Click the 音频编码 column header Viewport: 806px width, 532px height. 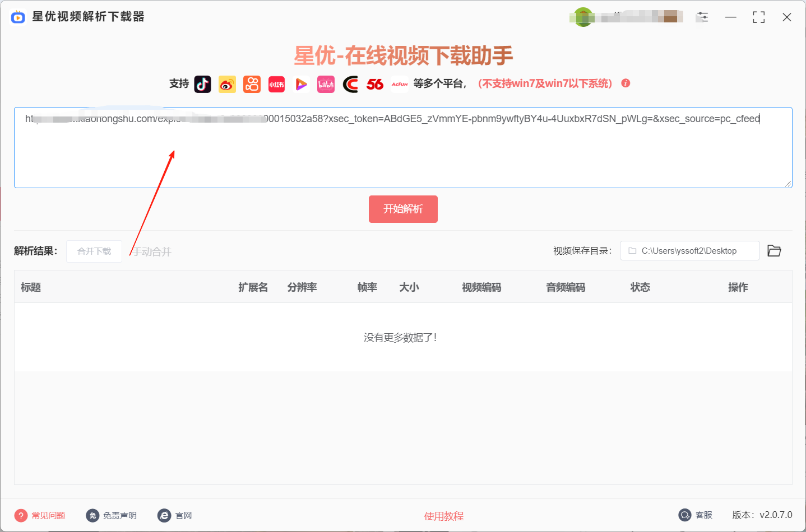566,287
